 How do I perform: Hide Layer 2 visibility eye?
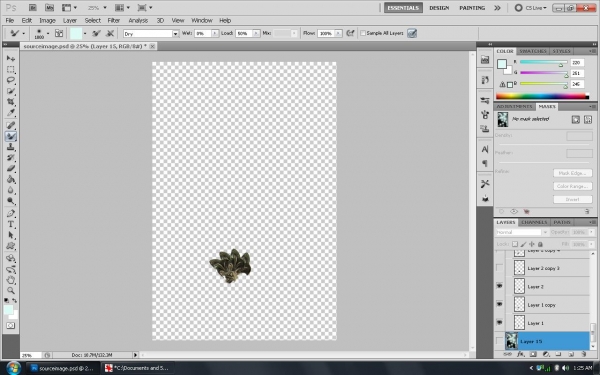coord(499,286)
